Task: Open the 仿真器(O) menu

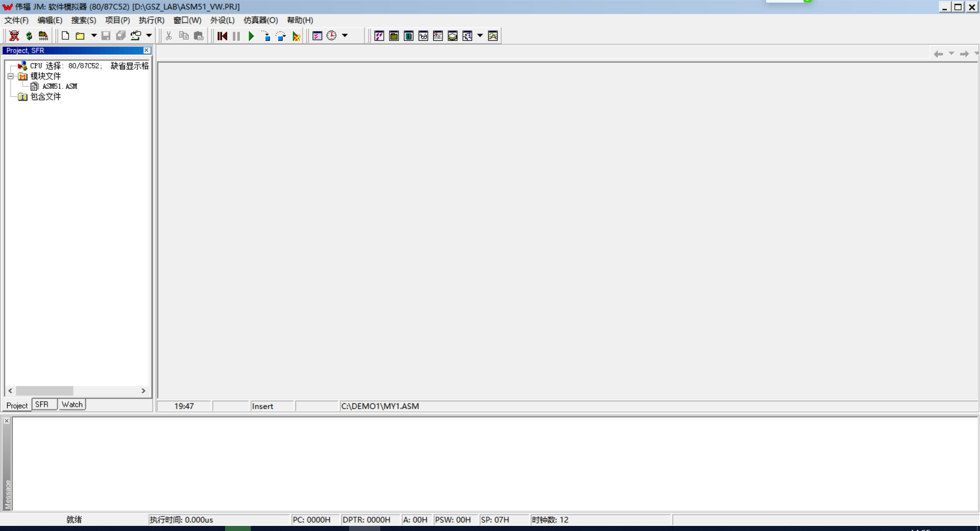Action: pos(260,20)
